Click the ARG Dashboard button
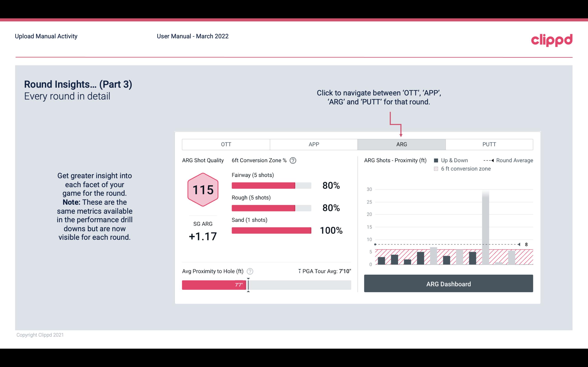Viewport: 588px width, 367px height. (448, 284)
